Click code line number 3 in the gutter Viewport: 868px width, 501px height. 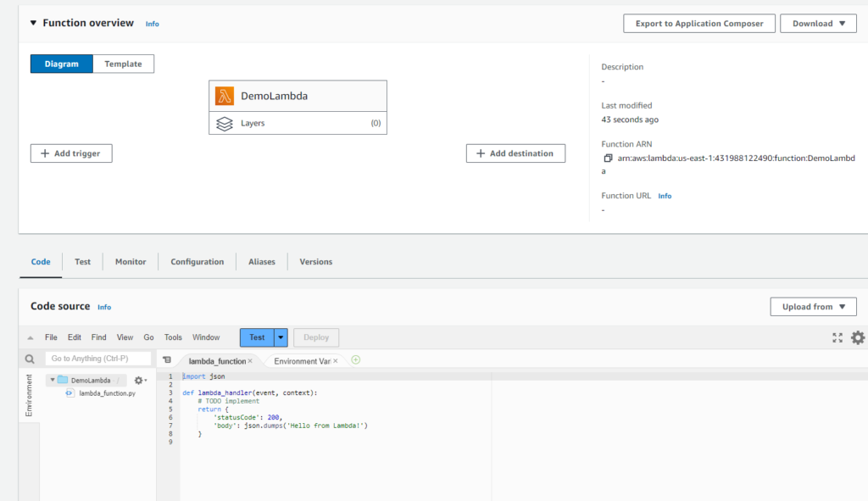point(170,393)
